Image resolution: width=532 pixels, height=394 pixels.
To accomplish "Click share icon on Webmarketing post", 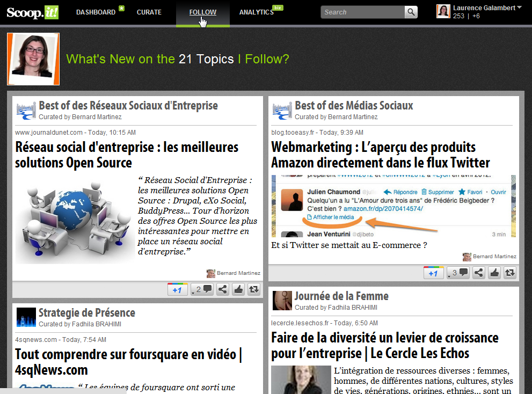I will 479,273.
